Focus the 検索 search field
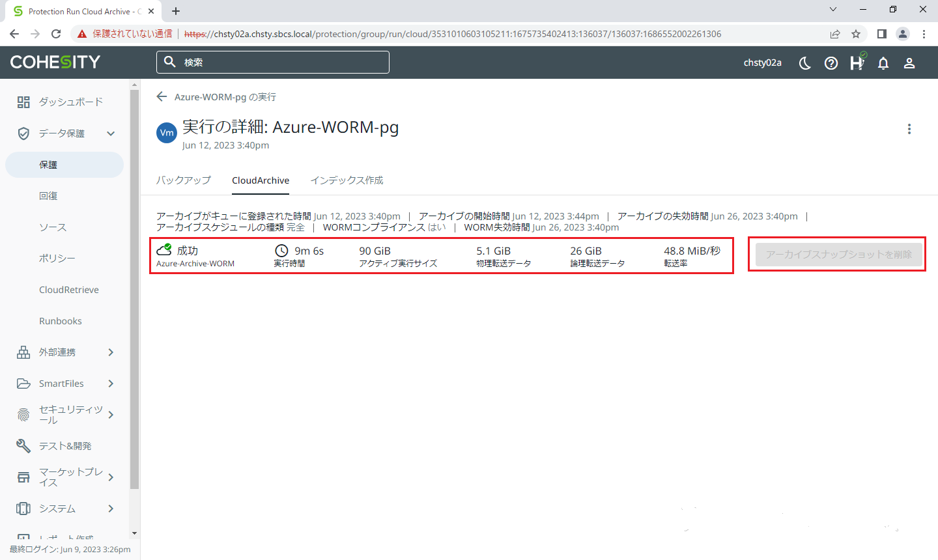This screenshot has width=938, height=560. [273, 62]
